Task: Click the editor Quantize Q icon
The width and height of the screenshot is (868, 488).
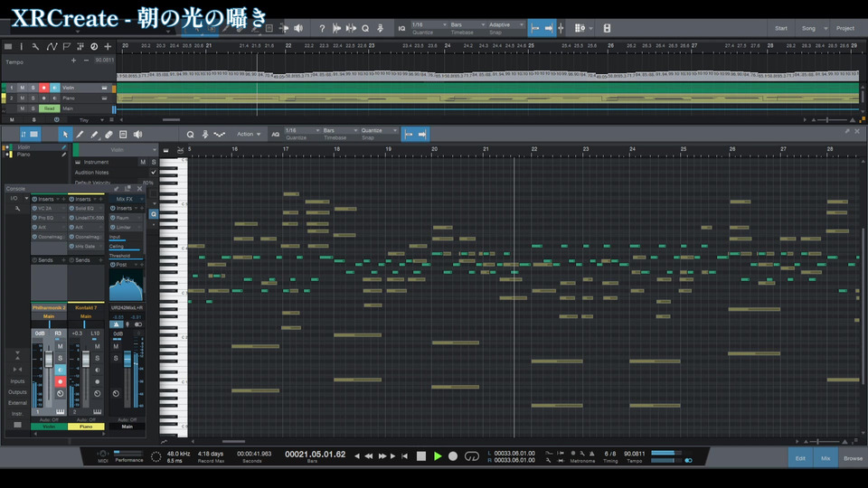Action: [191, 134]
